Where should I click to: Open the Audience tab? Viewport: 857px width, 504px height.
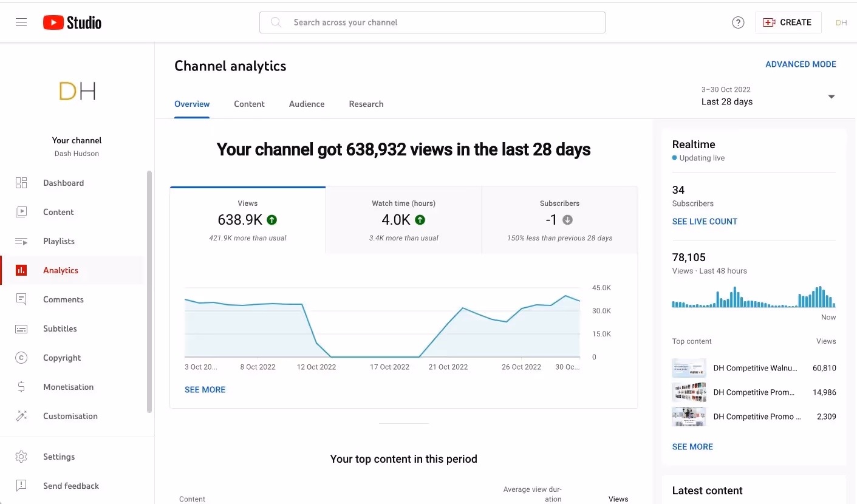pos(306,104)
